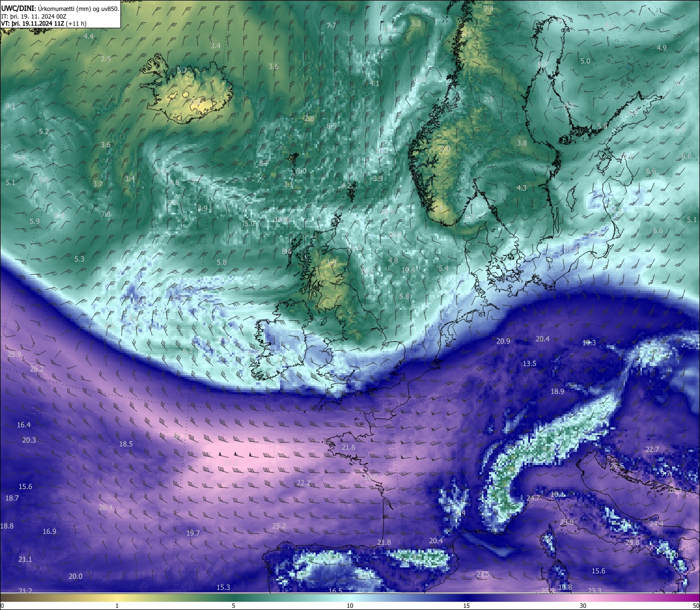700x610 pixels.
Task: Click the map value '13.5'
Action: [x=529, y=363]
